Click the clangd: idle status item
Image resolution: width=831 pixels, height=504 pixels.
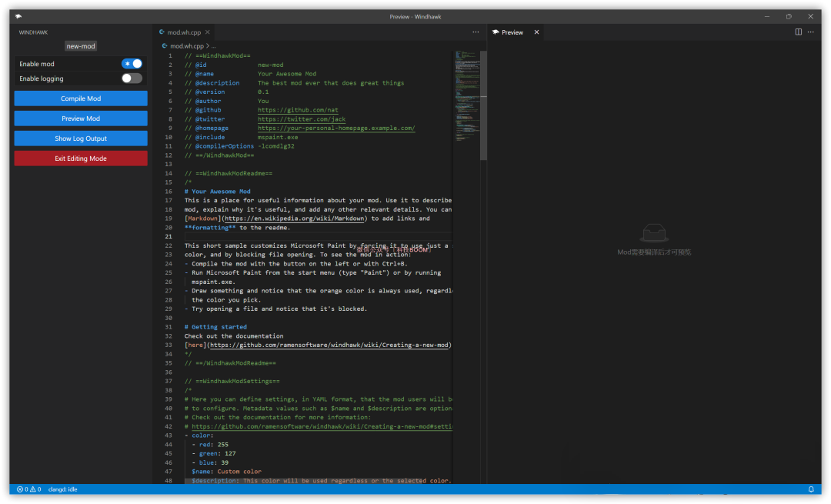[62, 489]
